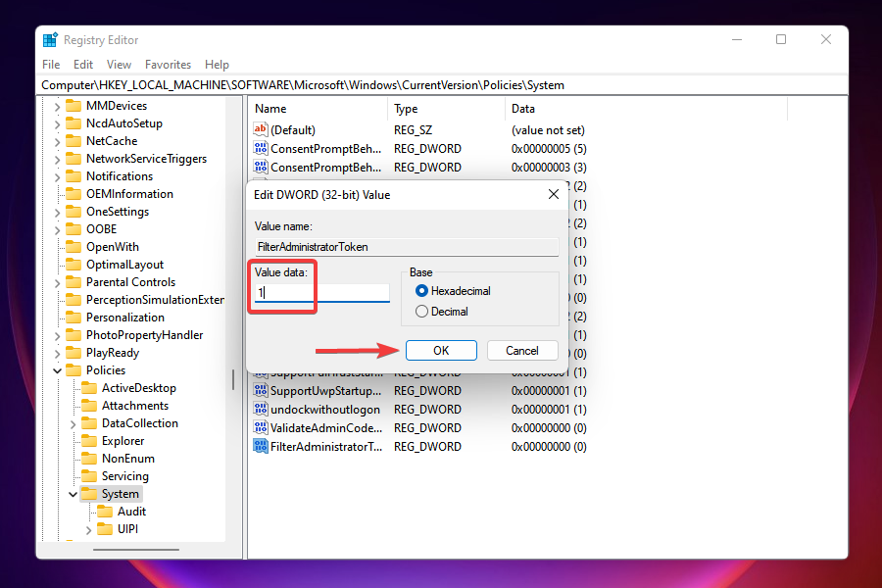Screen dimensions: 882x588
Task: Click the ConsentPromptBeh icon in the 0x00000003 row
Action: (260, 168)
